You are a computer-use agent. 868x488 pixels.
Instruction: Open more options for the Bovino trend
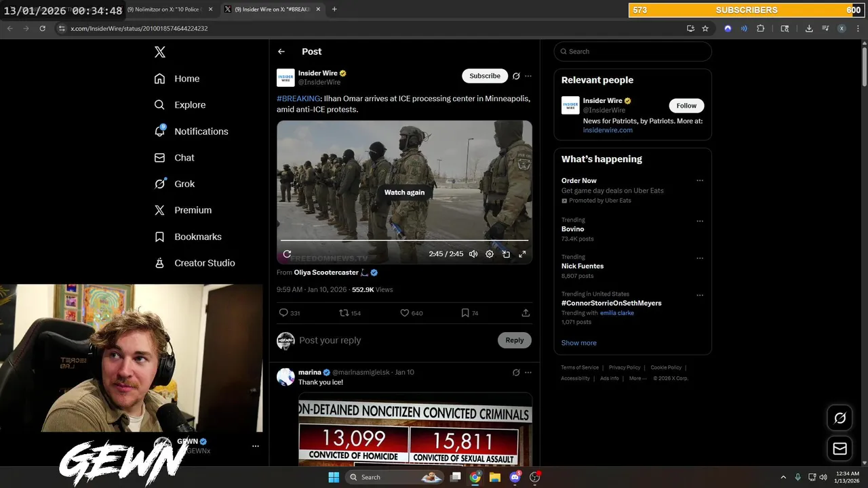click(700, 221)
